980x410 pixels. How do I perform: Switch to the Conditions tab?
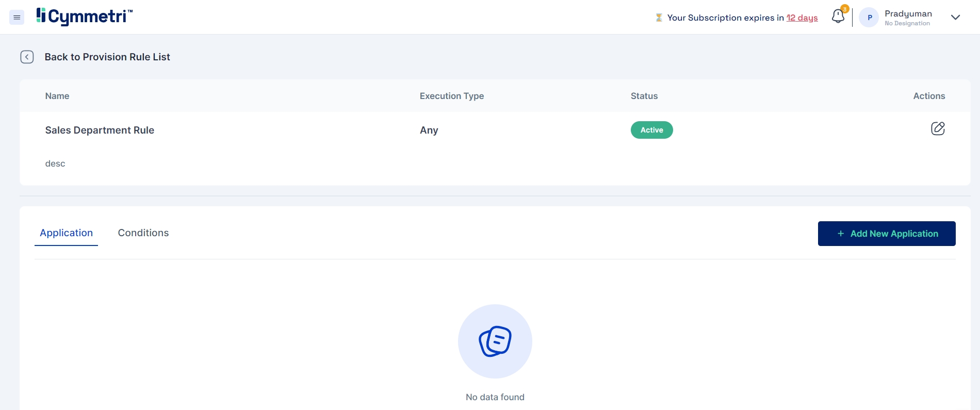tap(143, 233)
